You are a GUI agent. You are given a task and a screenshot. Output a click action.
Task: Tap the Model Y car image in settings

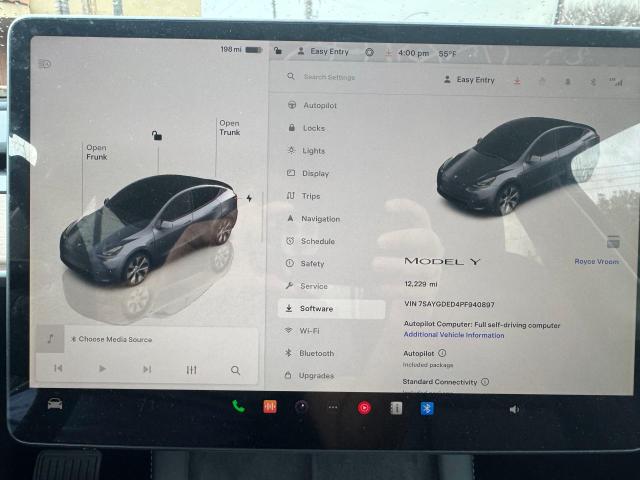pyautogui.click(x=518, y=165)
